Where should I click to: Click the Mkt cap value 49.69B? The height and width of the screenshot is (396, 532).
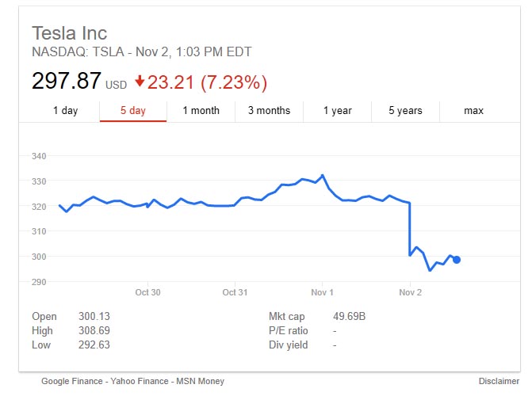pos(350,317)
